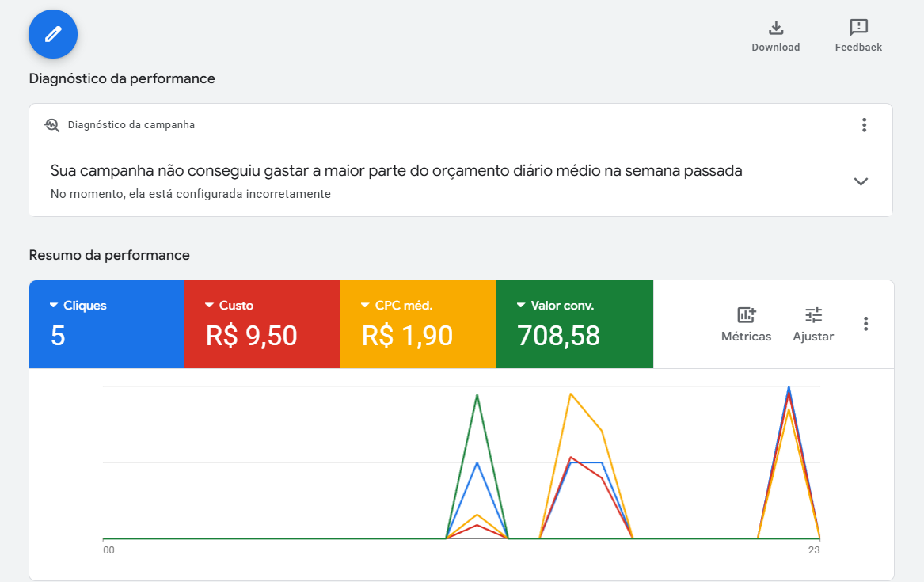Open the Valor conv. metric dropdown
This screenshot has height=582, width=924.
(521, 306)
